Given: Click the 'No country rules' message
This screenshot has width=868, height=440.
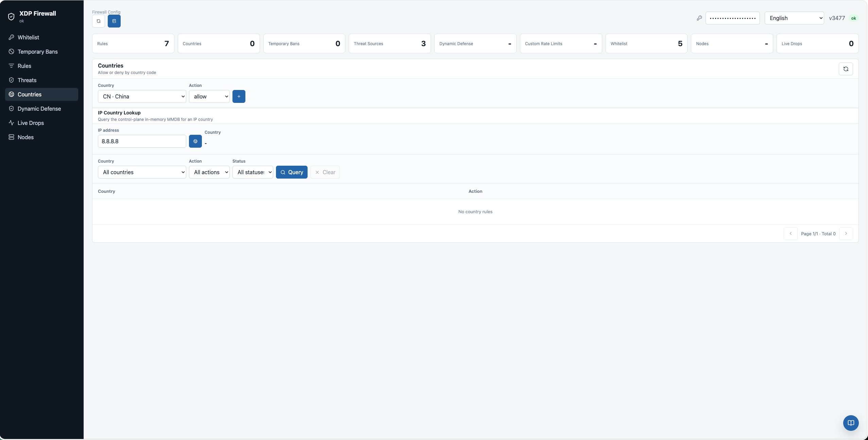Looking at the screenshot, I should tap(475, 212).
